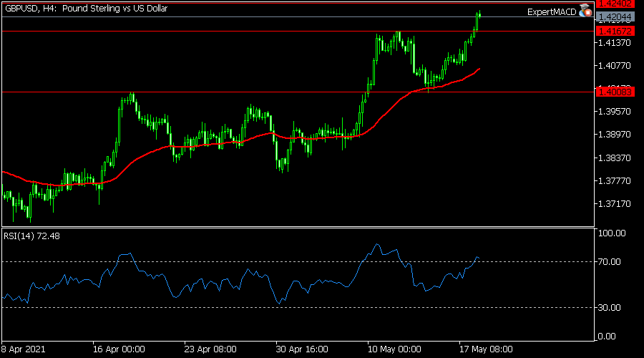Click the 0.00 RSI scale value

point(607,337)
